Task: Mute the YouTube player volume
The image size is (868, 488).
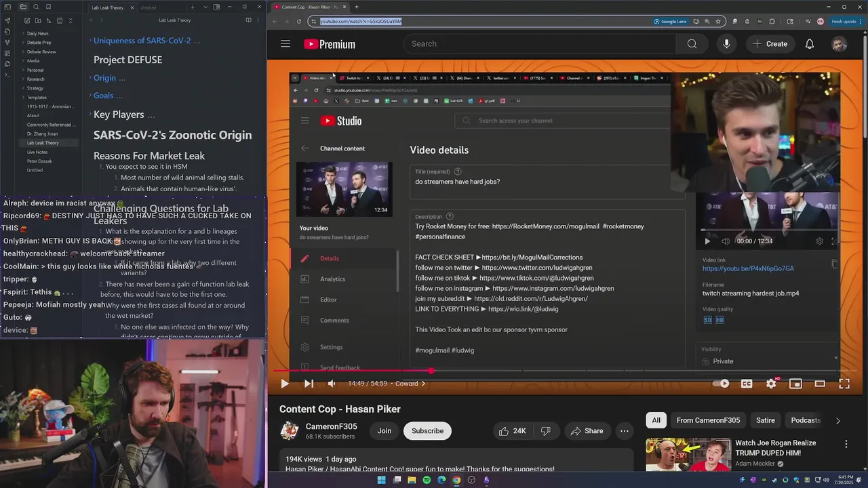Action: coord(332,384)
